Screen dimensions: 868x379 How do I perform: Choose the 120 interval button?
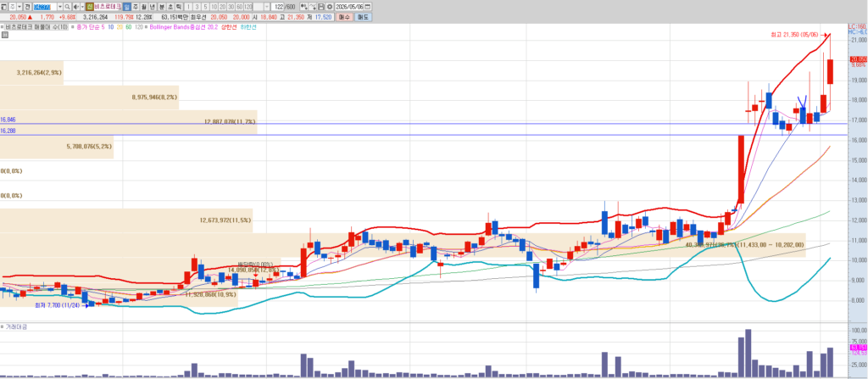click(248, 7)
